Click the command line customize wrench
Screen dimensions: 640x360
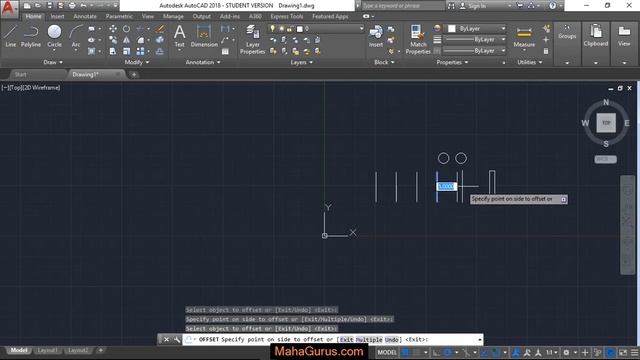[177, 340]
